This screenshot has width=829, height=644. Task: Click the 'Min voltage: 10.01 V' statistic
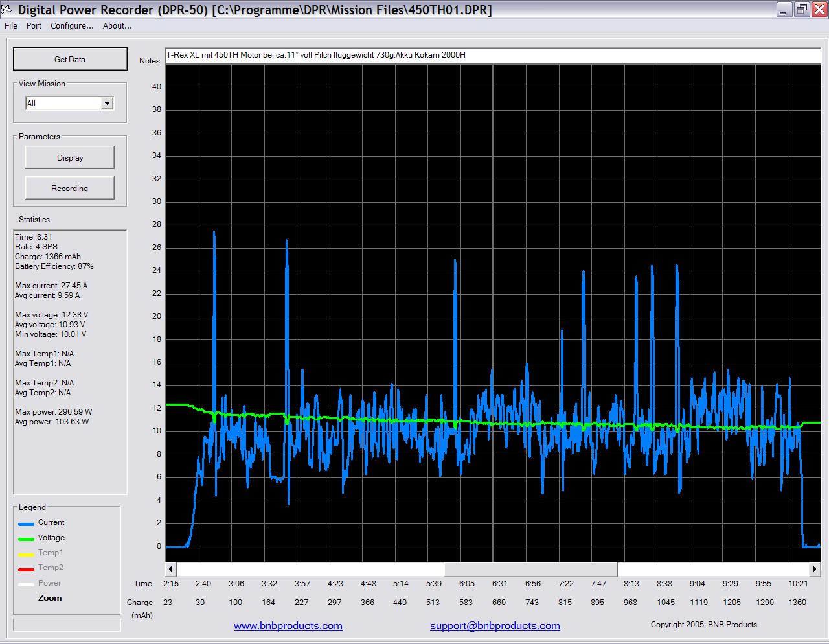(x=51, y=334)
